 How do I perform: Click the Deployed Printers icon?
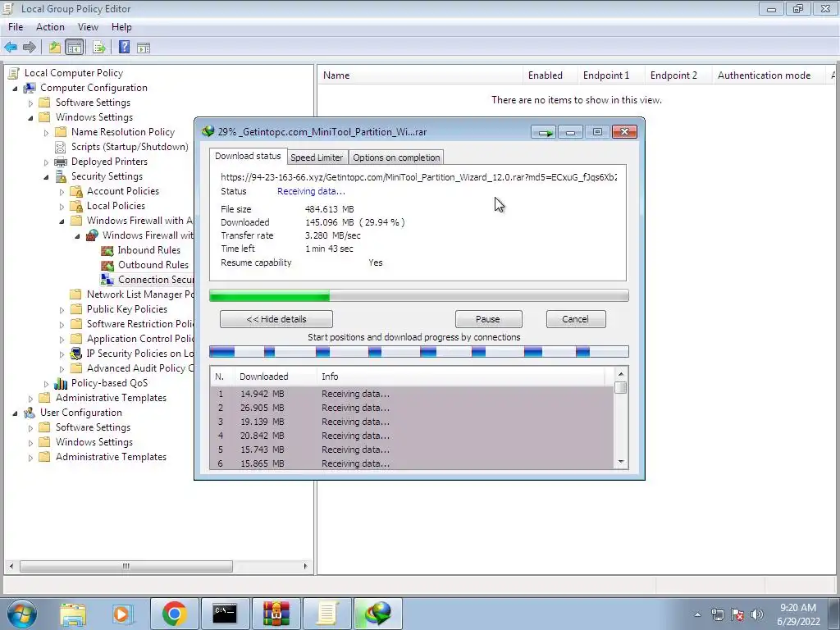tap(61, 162)
